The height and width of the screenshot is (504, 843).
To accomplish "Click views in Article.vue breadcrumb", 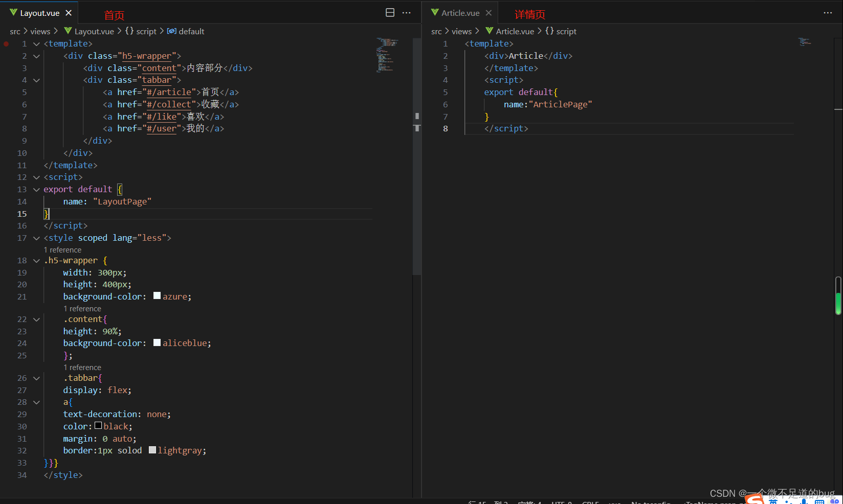I will coord(461,31).
